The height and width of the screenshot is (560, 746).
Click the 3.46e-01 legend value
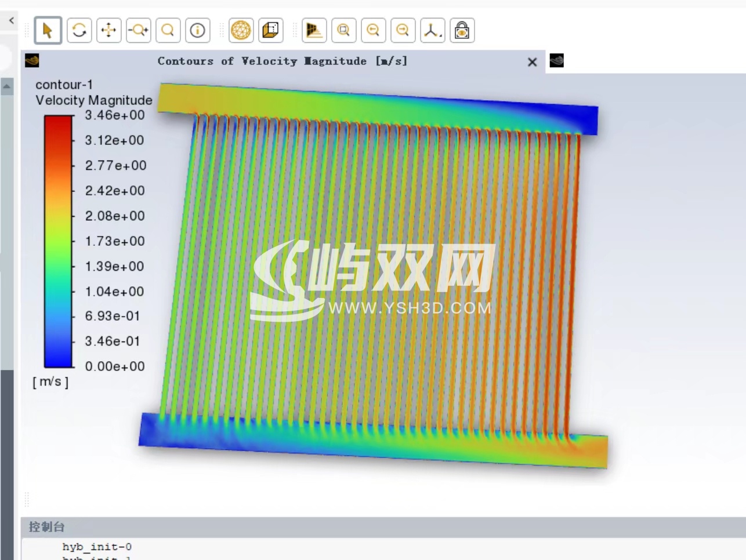pyautogui.click(x=113, y=341)
